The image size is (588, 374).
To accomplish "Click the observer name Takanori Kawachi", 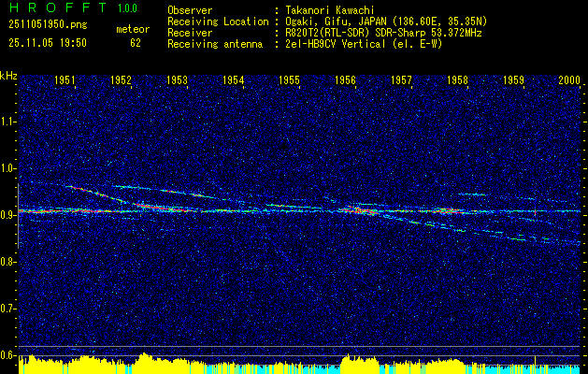I will click(x=330, y=11).
